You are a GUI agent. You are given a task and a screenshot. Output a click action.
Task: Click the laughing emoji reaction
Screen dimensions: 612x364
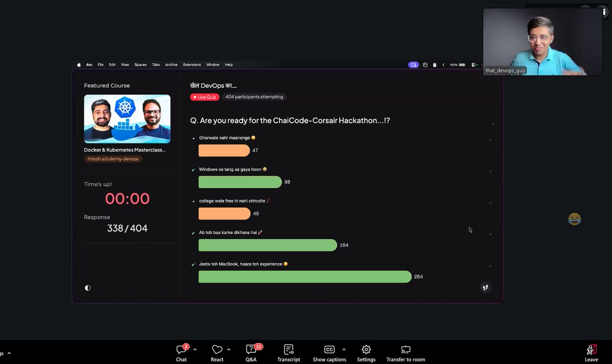(x=574, y=219)
